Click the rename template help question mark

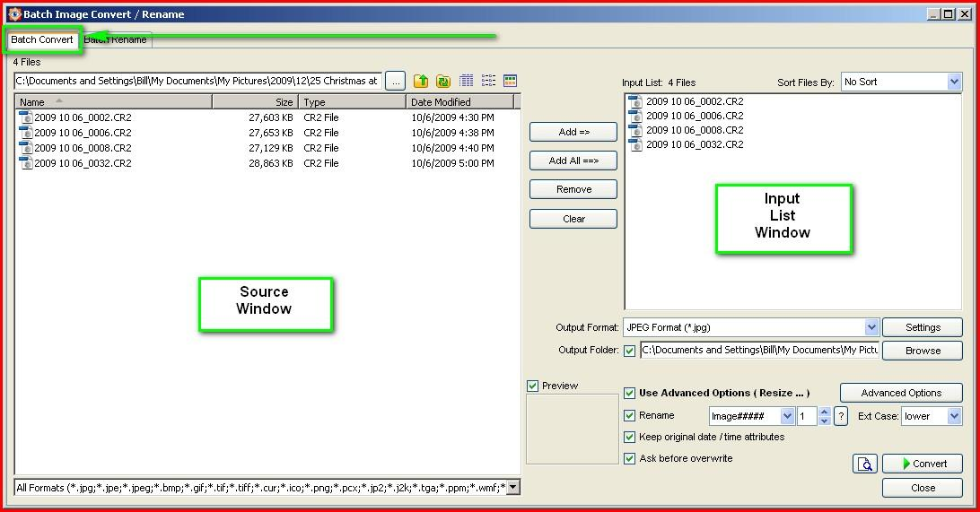(841, 416)
